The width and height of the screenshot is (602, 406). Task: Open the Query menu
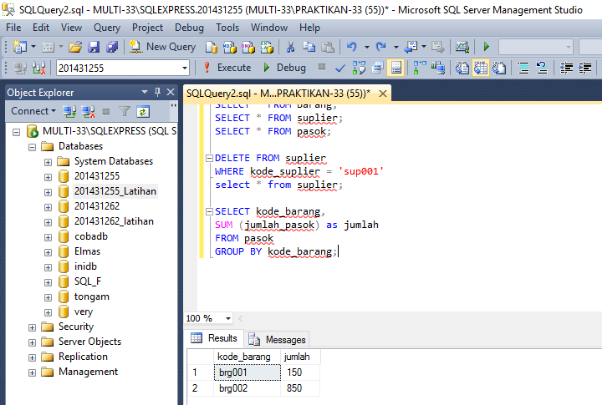(107, 28)
